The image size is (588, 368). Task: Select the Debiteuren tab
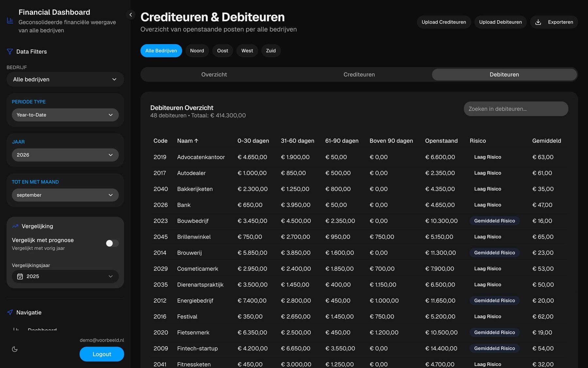(x=504, y=75)
